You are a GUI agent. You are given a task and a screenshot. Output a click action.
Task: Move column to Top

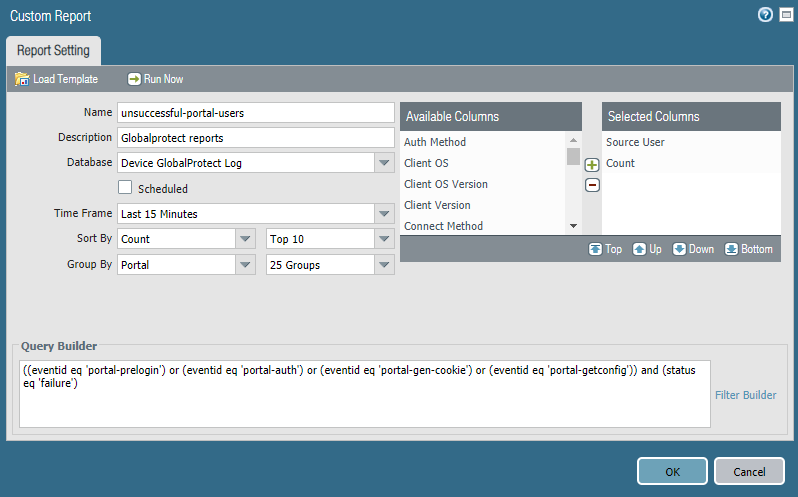tap(605, 249)
